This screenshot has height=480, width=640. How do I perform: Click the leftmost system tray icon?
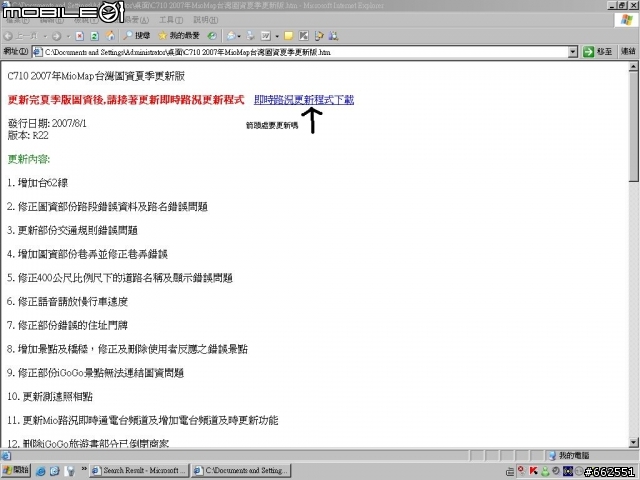[x=509, y=471]
